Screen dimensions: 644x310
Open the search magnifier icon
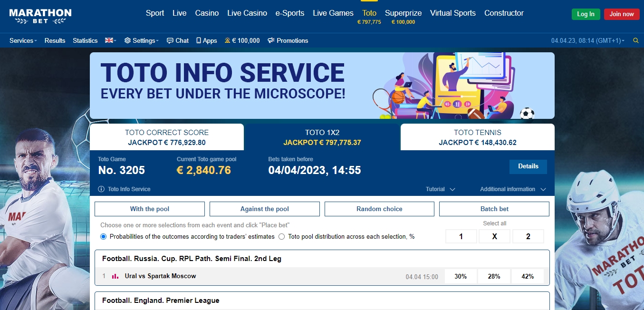coord(636,41)
